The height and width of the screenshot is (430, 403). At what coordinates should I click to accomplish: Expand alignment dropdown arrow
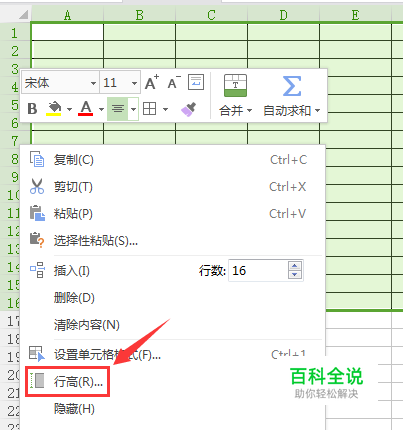pyautogui.click(x=133, y=109)
